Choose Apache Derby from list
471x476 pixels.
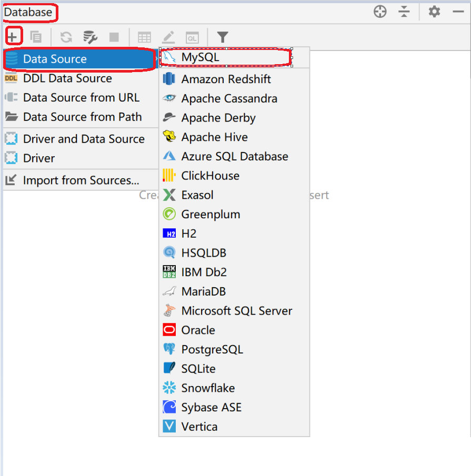click(234, 118)
